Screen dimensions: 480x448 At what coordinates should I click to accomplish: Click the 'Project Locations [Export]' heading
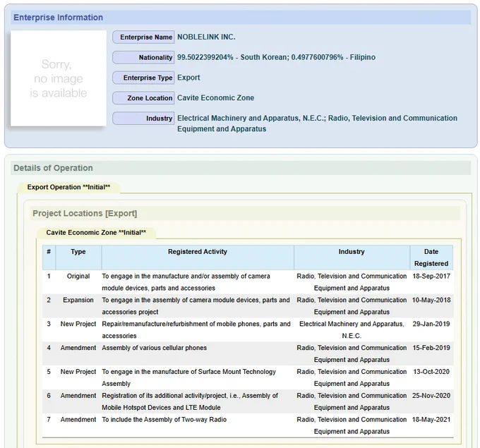pyautogui.click(x=85, y=213)
